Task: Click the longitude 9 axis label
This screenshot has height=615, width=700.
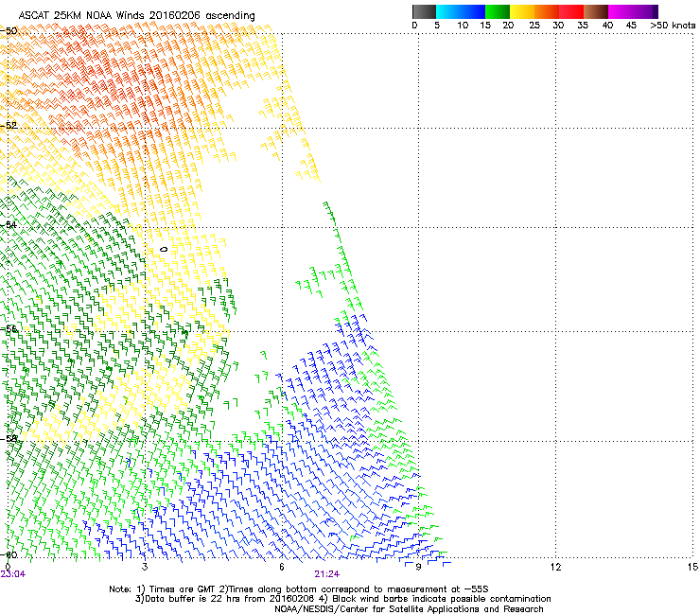Action: click(x=418, y=567)
